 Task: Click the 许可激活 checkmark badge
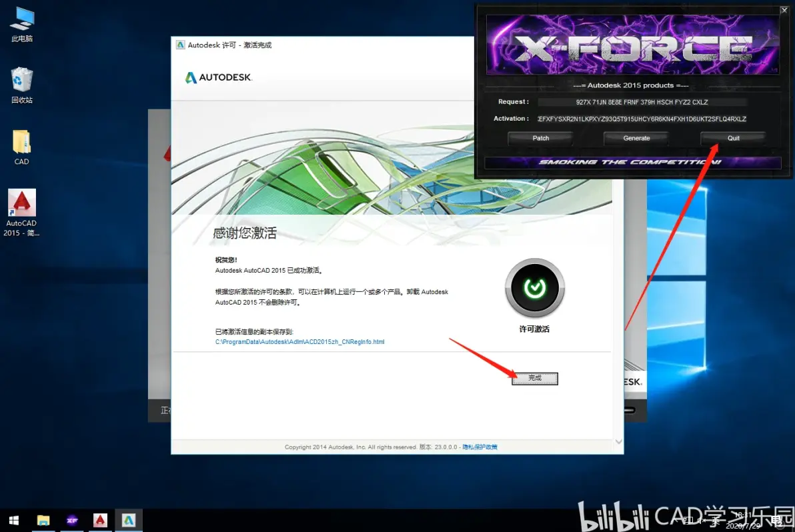pos(534,288)
